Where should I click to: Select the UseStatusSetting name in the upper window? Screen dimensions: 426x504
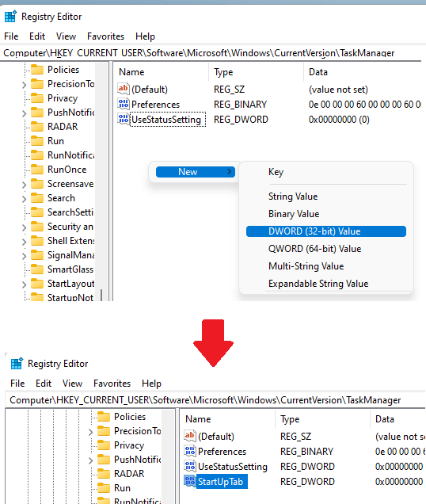166,120
